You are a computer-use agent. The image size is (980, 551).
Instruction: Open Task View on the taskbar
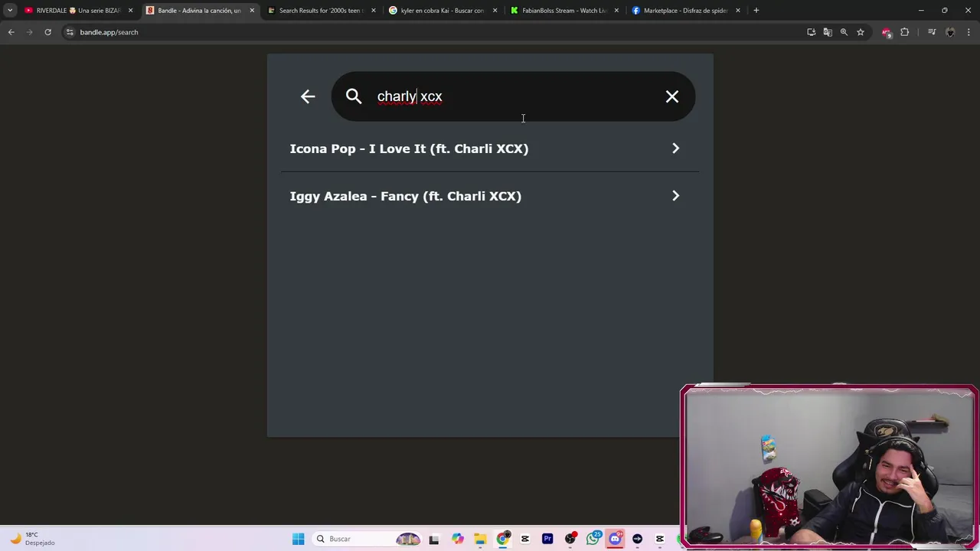pos(434,539)
